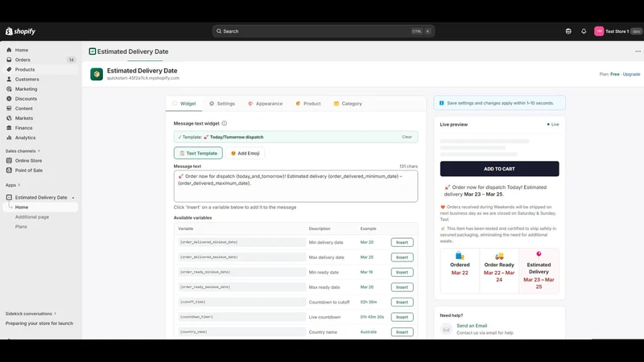Open Orders in sidebar
The height and width of the screenshot is (362, 644).
tap(23, 60)
